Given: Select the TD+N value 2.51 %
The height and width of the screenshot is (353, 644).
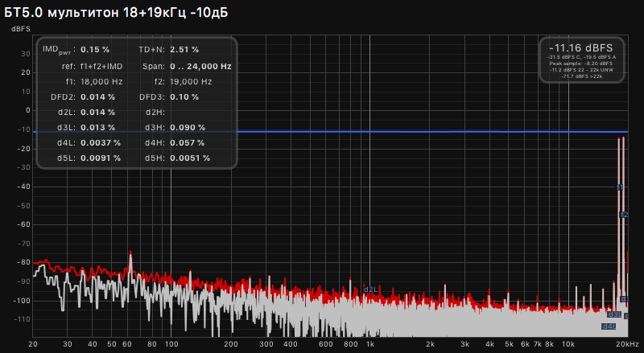Looking at the screenshot, I should click(x=184, y=50).
